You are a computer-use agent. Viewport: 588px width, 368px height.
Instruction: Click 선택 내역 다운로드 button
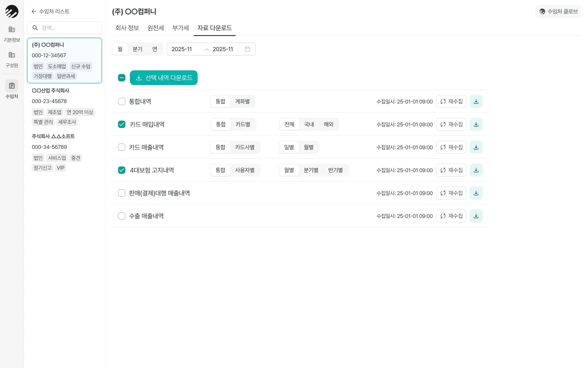164,78
